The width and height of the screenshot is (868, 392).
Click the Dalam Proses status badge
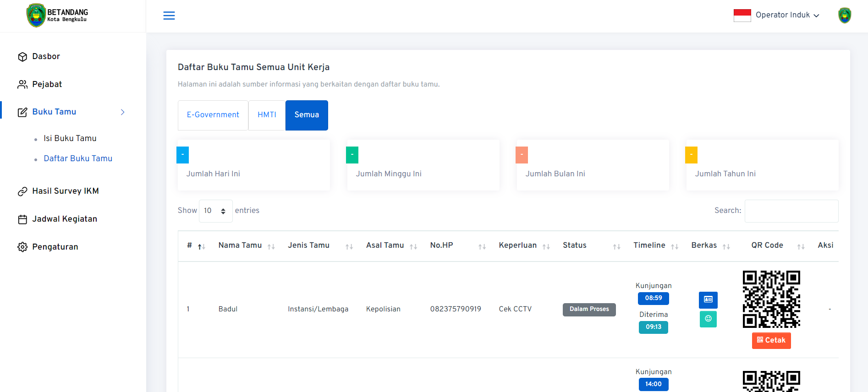click(589, 310)
